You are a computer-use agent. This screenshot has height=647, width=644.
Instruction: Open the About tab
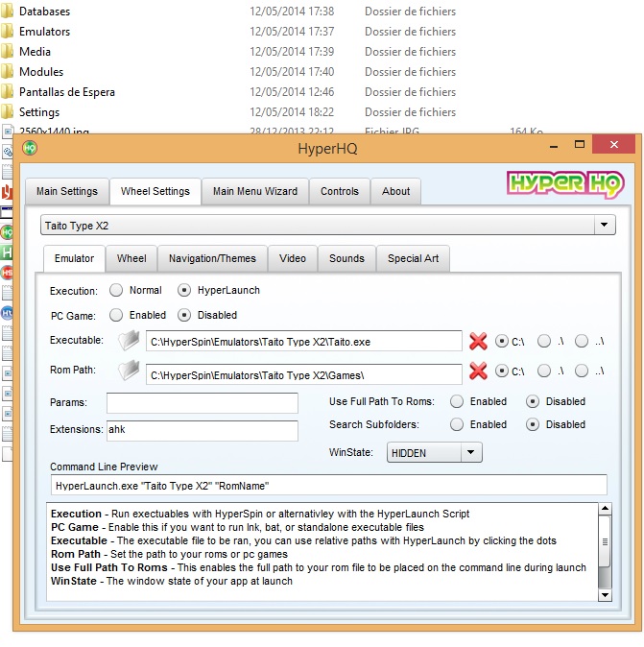click(395, 191)
